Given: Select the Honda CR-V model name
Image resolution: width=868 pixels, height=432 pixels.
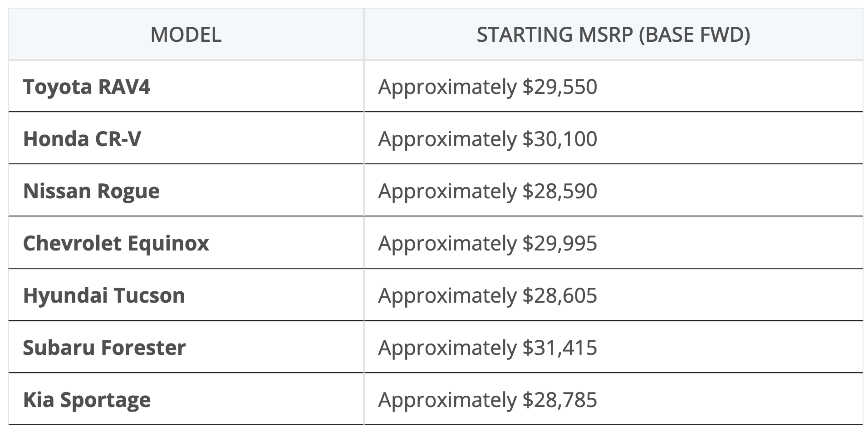Looking at the screenshot, I should click(82, 139).
